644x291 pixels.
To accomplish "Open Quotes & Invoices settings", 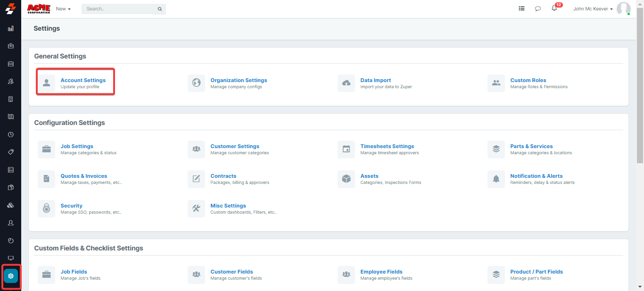I will pos(83,176).
